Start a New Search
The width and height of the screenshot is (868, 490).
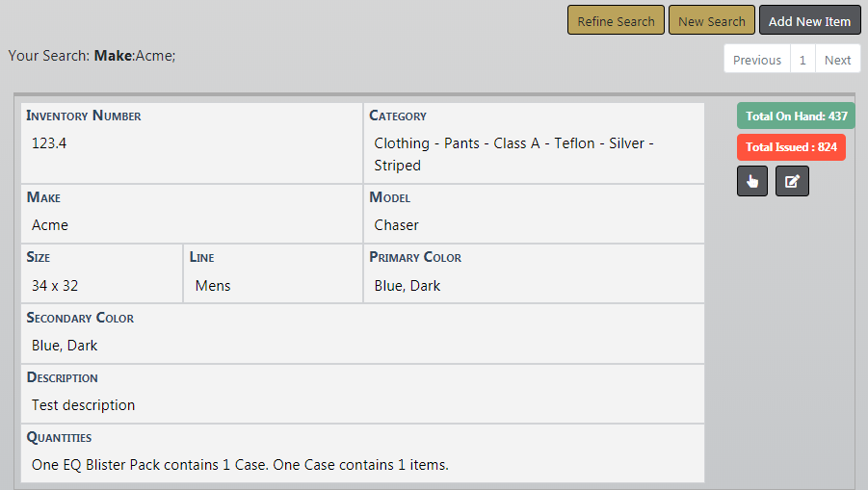pos(712,21)
